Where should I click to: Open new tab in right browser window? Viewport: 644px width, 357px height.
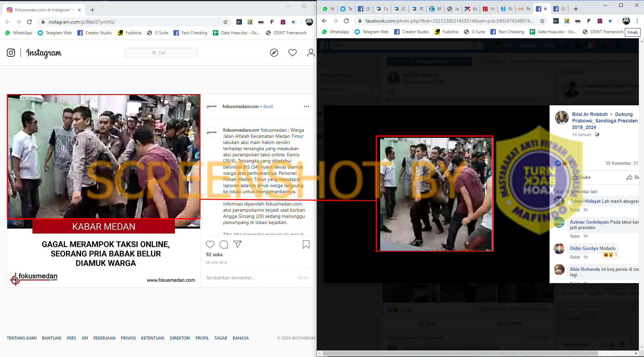tap(576, 9)
